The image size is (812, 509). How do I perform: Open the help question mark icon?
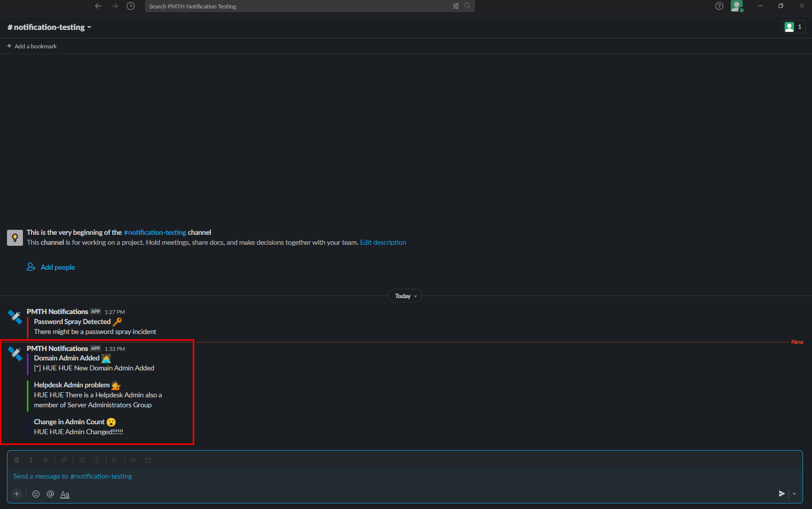719,6
